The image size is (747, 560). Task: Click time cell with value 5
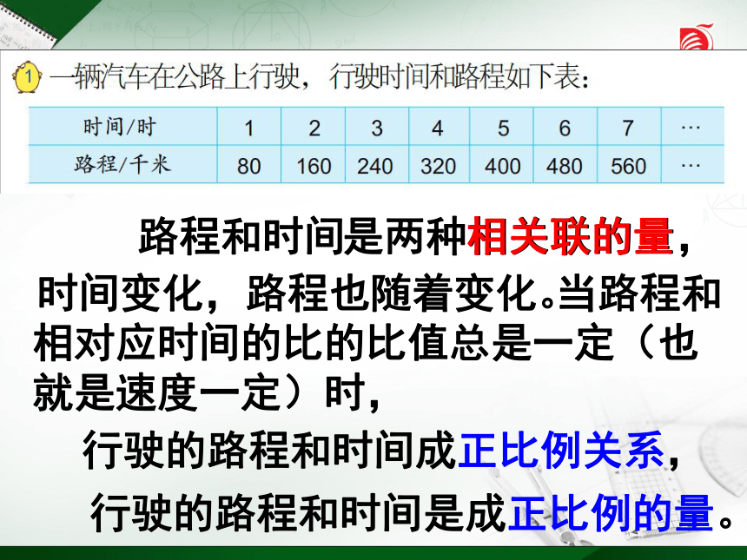point(502,127)
